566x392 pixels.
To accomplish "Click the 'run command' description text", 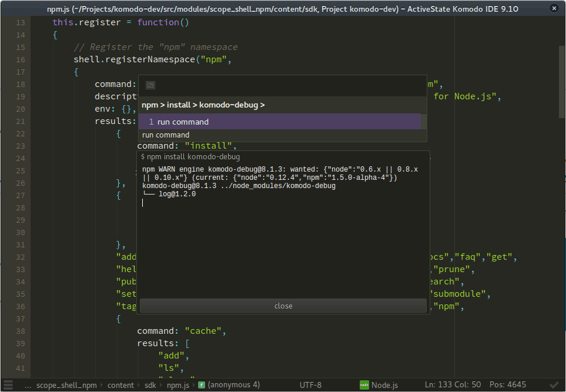I will click(166, 135).
